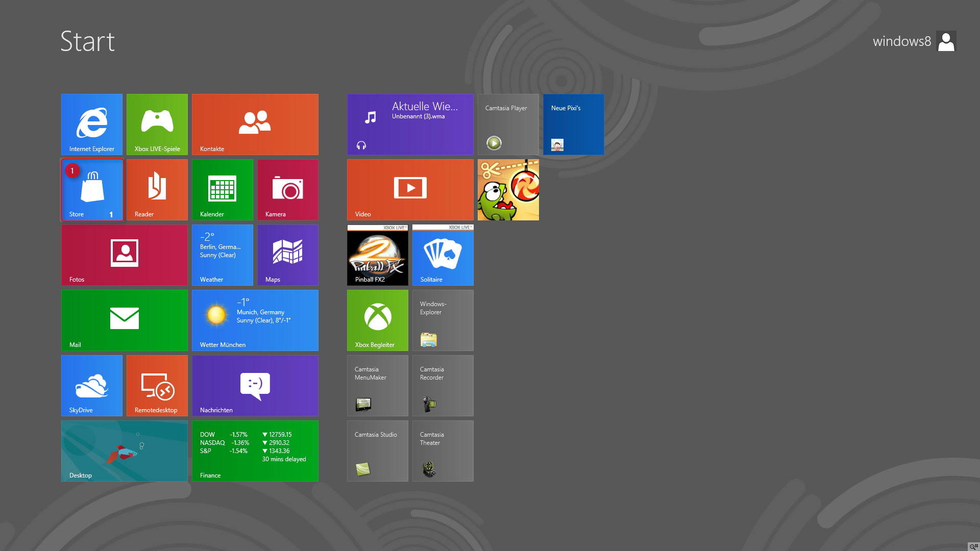
Task: Click the semantic zoom button in corner
Action: point(973,546)
